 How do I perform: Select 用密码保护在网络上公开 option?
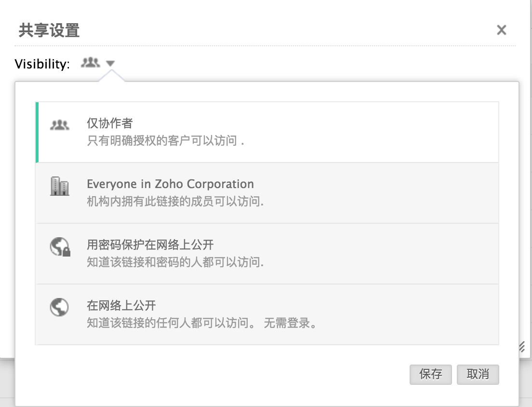(x=150, y=245)
